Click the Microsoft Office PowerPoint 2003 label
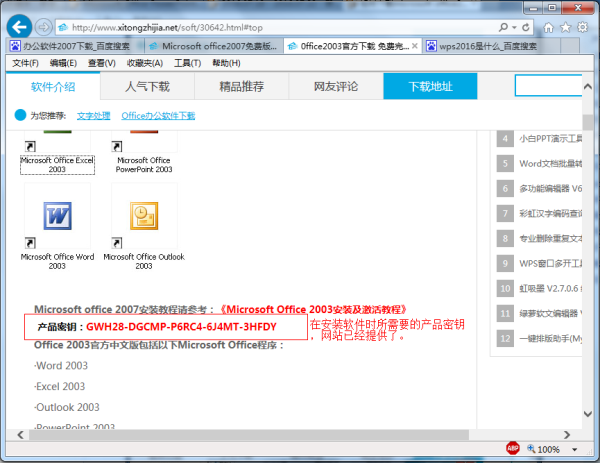 (144, 165)
